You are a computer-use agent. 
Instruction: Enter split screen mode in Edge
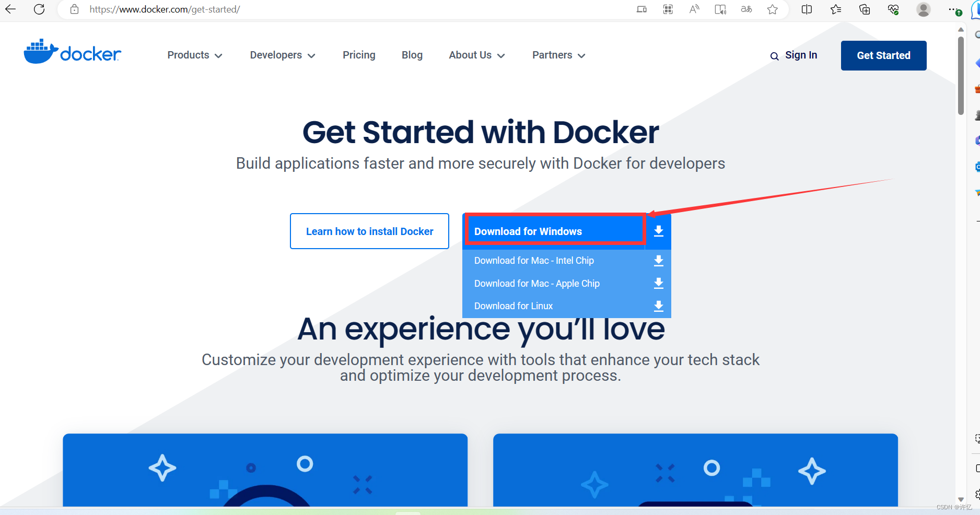point(806,9)
